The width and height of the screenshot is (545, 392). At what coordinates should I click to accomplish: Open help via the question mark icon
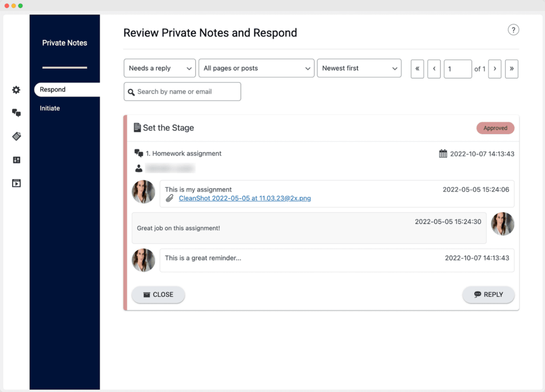(513, 30)
